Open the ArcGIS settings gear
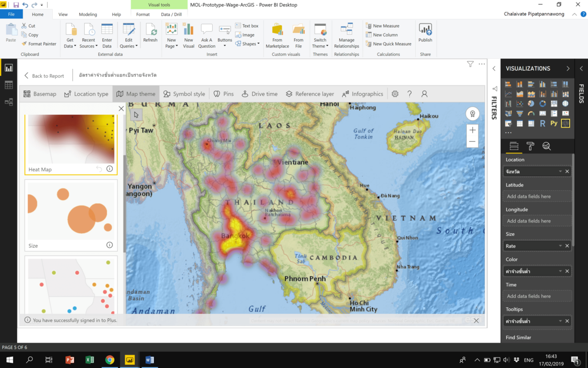 395,93
